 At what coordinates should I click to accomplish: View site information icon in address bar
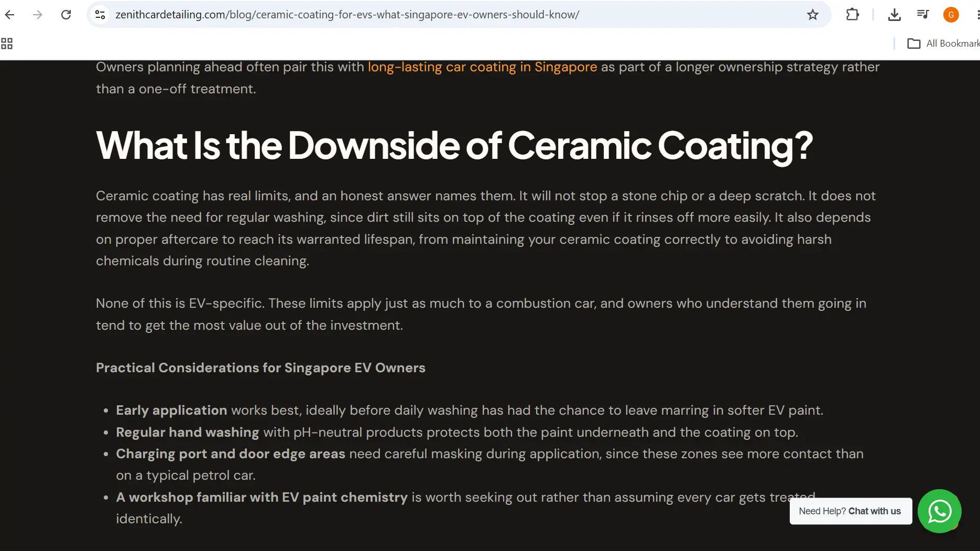point(100,15)
